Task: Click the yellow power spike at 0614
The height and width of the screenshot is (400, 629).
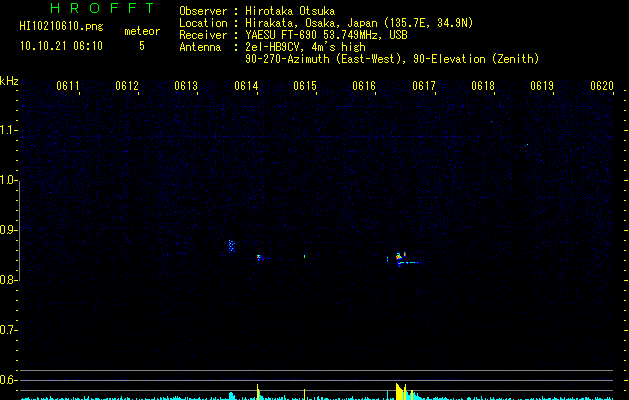Action: coord(258,392)
